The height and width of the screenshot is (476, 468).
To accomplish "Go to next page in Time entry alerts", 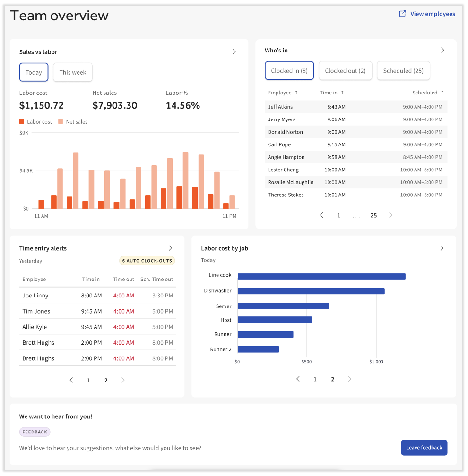I will click(x=123, y=380).
